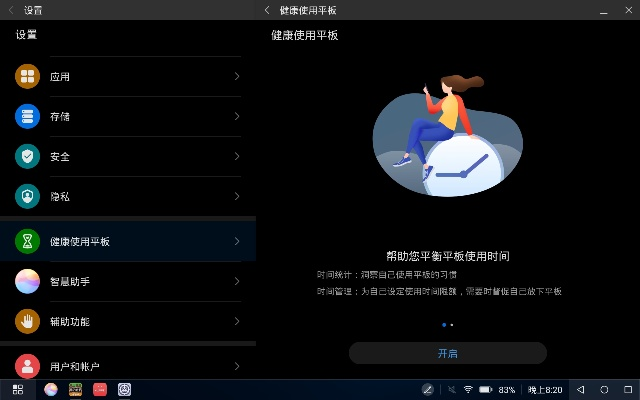
Task: Click the Wi-Fi icon in the system tray
Action: click(x=467, y=389)
